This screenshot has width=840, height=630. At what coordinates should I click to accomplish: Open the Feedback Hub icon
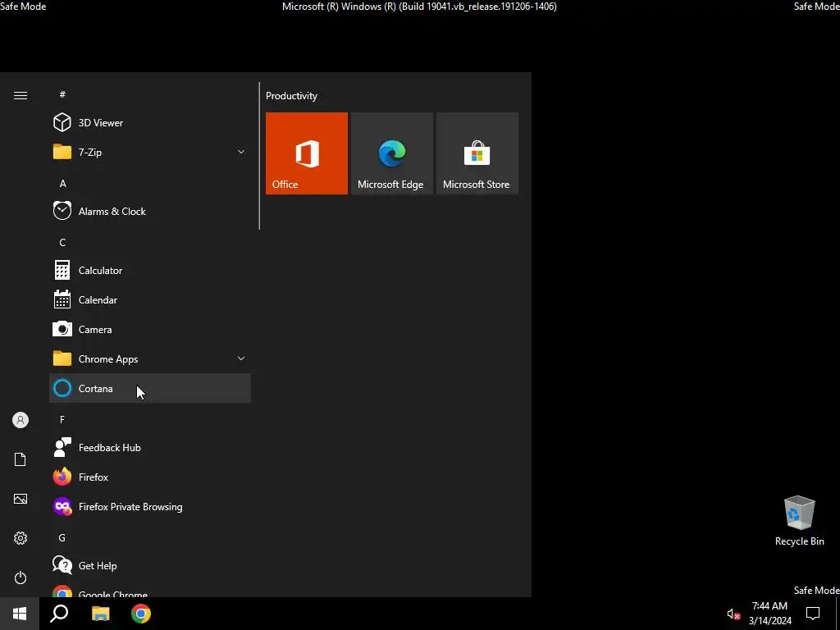pos(62,447)
